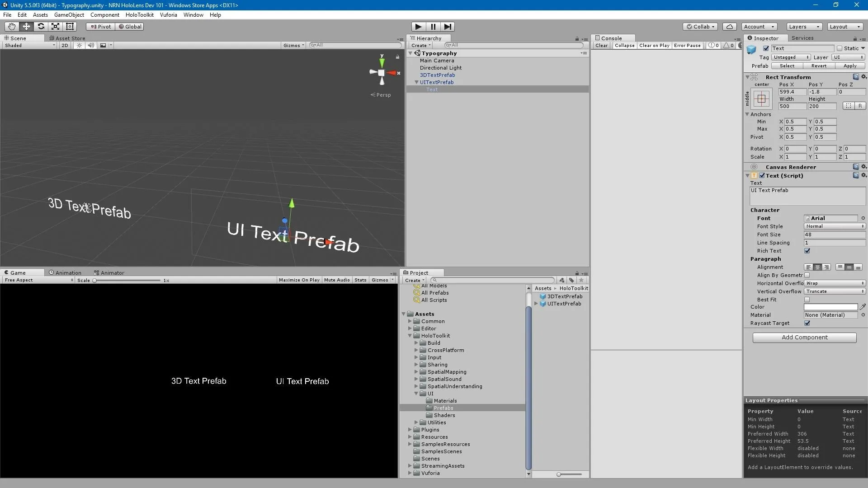Click project search by label icon
This screenshot has height=488, width=868.
coord(571,280)
